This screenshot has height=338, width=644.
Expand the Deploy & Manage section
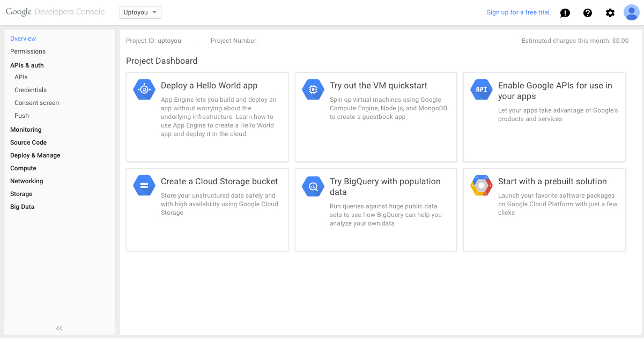[x=35, y=155]
